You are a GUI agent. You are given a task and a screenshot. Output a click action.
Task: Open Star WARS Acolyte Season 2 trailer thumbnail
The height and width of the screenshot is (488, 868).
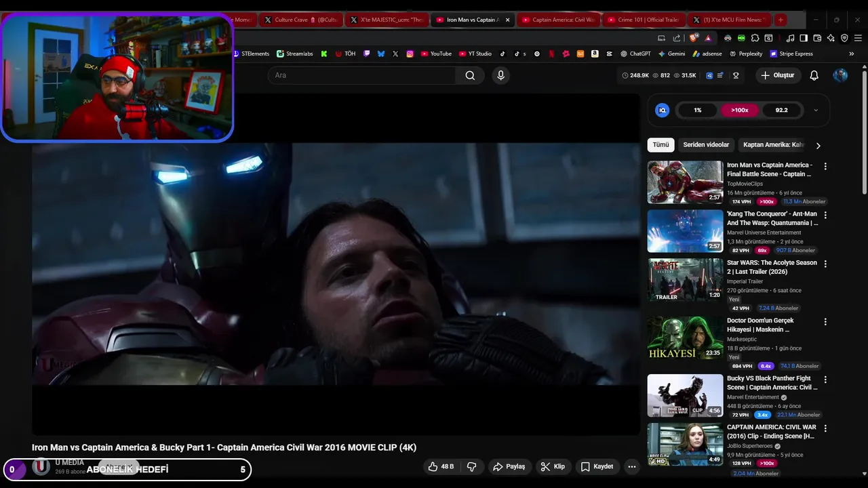(685, 279)
